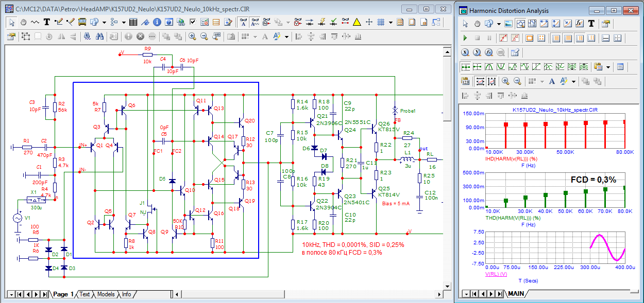The image size is (644, 303).
Task: Click the Info page tab
Action: [126, 294]
